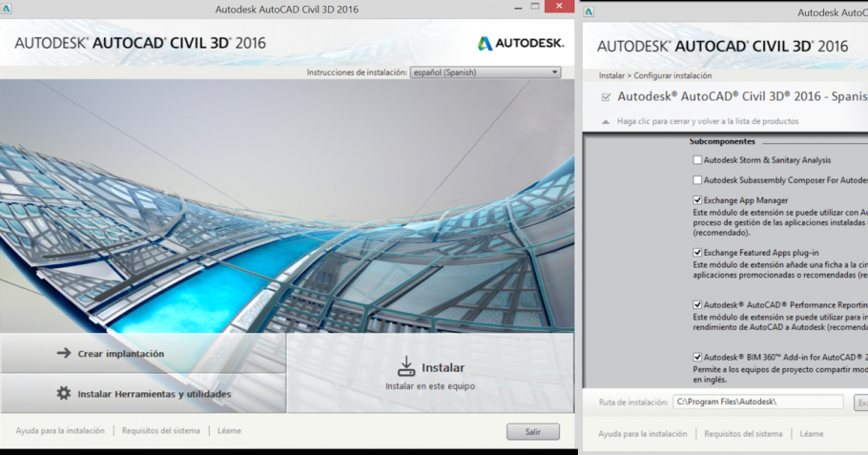The image size is (868, 455).
Task: Toggle the AutoCAD Civil 3D 2016 product checkbox
Action: coord(605,97)
